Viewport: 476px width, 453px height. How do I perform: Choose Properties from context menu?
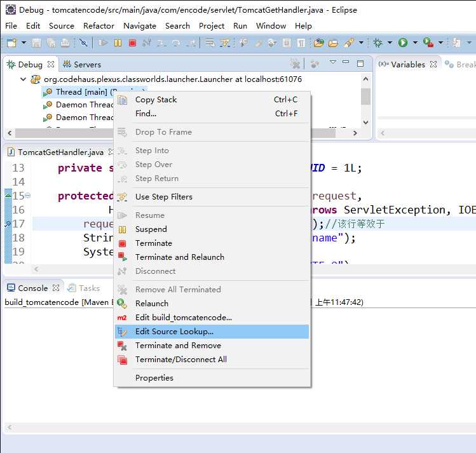212,378
